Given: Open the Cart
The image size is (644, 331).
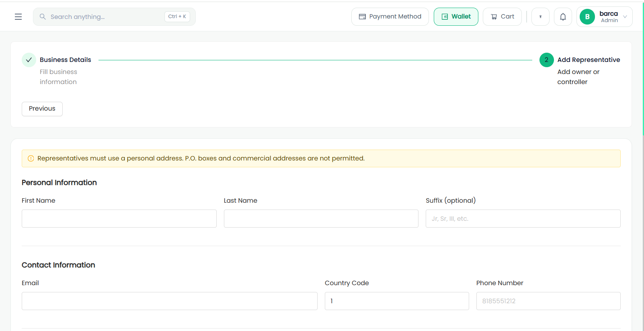Looking at the screenshot, I should (x=502, y=17).
